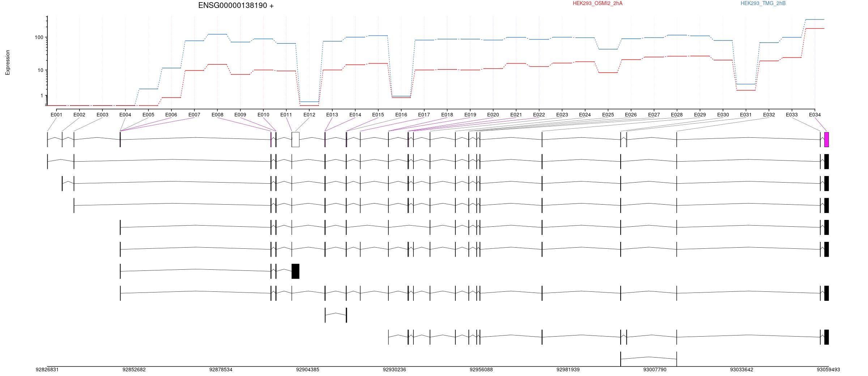Click exon label E010
868x376 pixels.
tap(263, 115)
